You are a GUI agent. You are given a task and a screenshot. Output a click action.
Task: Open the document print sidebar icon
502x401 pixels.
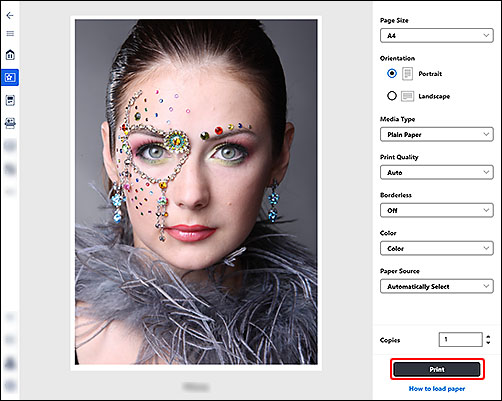(x=10, y=100)
